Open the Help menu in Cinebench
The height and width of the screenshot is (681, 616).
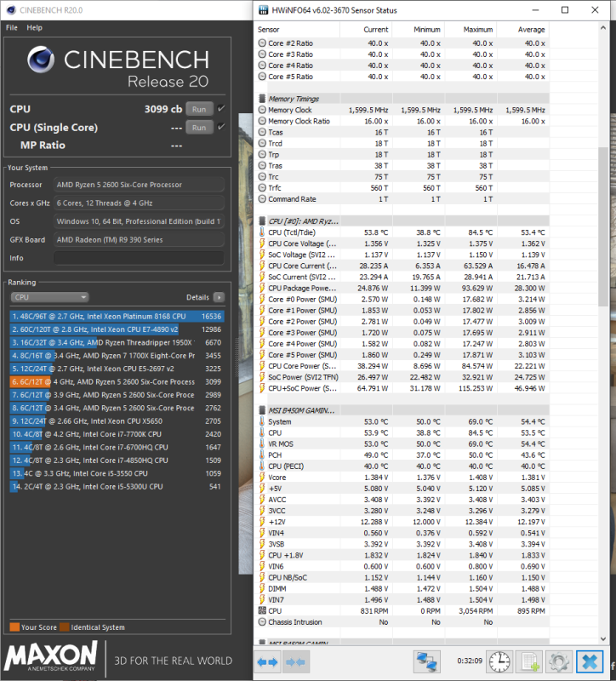pos(34,27)
